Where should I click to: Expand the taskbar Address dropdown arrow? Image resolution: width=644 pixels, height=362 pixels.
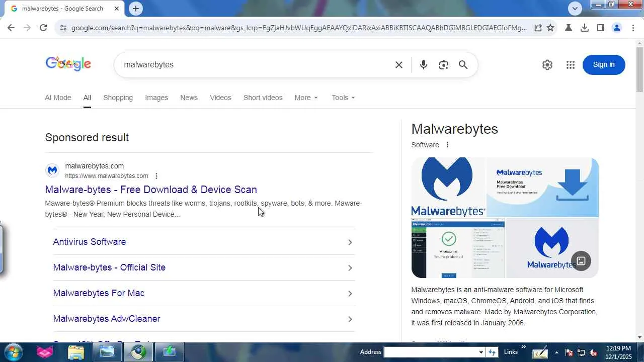click(x=481, y=352)
